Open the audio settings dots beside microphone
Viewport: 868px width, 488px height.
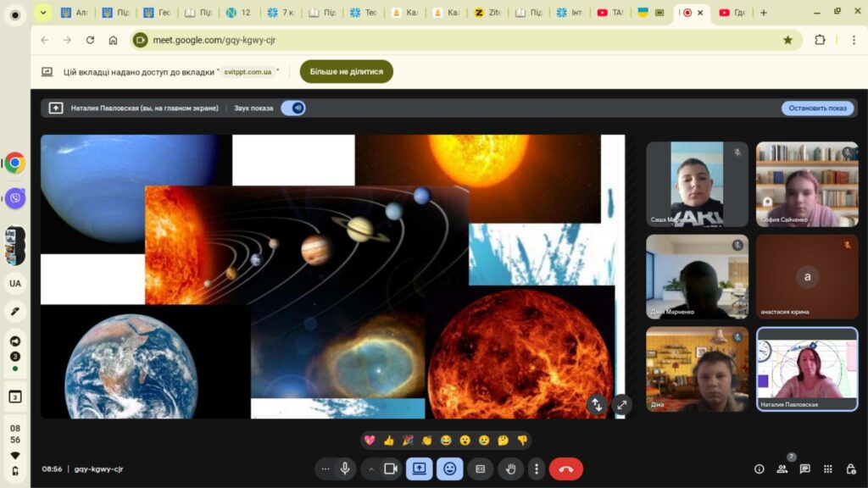[325, 469]
